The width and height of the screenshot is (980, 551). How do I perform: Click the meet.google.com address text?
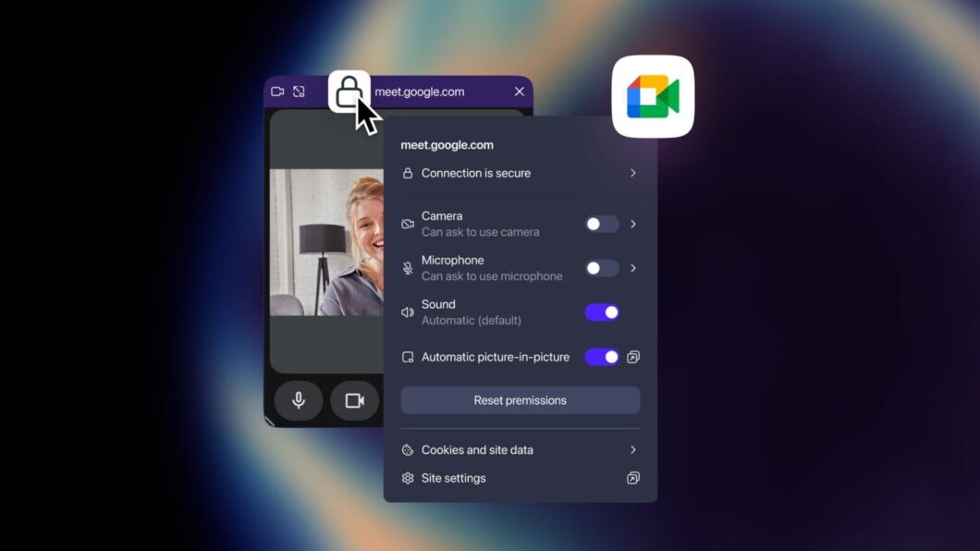[420, 92]
